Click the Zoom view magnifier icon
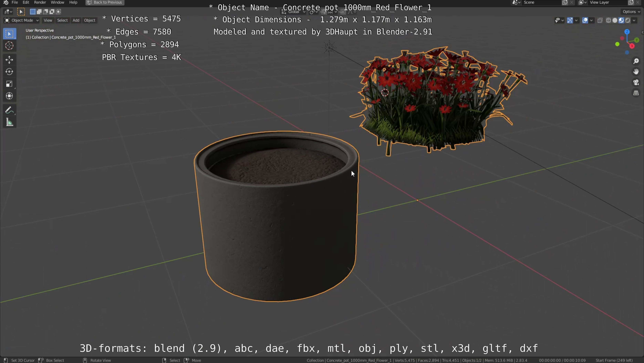This screenshot has height=363, width=644. [x=636, y=61]
